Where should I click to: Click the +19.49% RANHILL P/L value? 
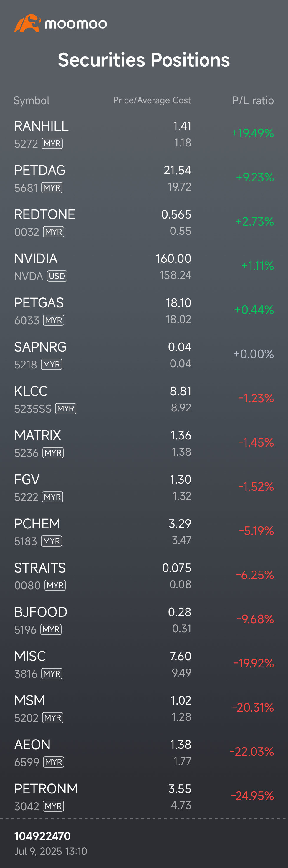pyautogui.click(x=253, y=133)
